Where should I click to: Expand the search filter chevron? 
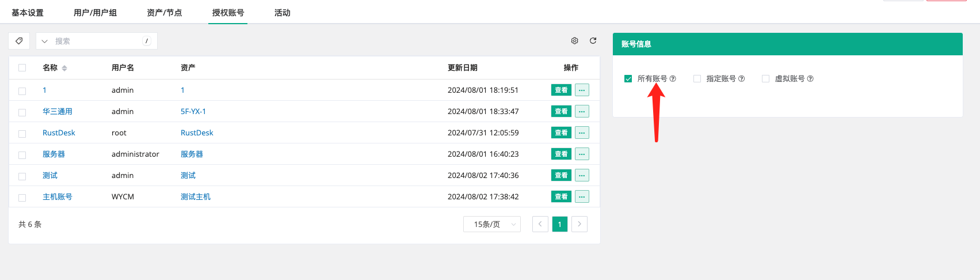pyautogui.click(x=44, y=41)
